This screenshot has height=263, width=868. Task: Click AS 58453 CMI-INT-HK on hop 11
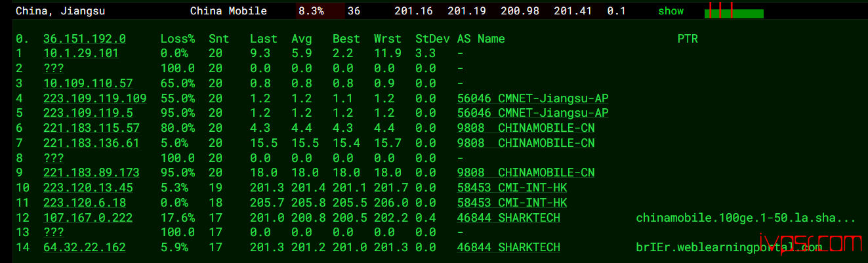click(512, 203)
